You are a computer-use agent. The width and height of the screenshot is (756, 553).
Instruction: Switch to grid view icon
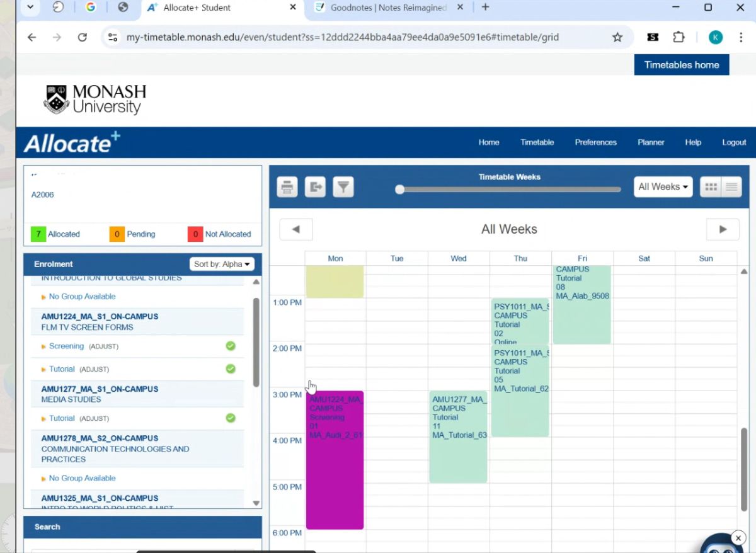[x=711, y=187]
